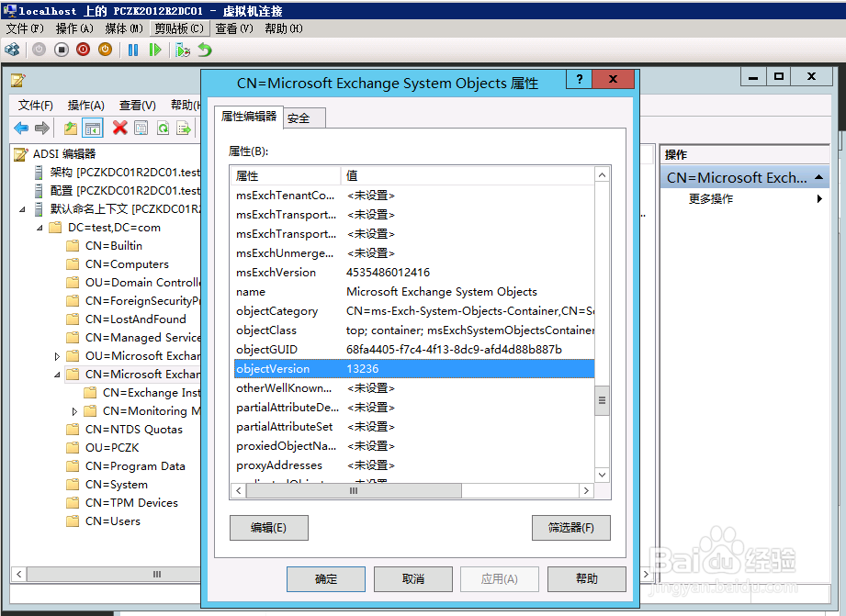The image size is (846, 616).
Task: Click the 筛选器(F) filter button
Action: pyautogui.click(x=570, y=528)
